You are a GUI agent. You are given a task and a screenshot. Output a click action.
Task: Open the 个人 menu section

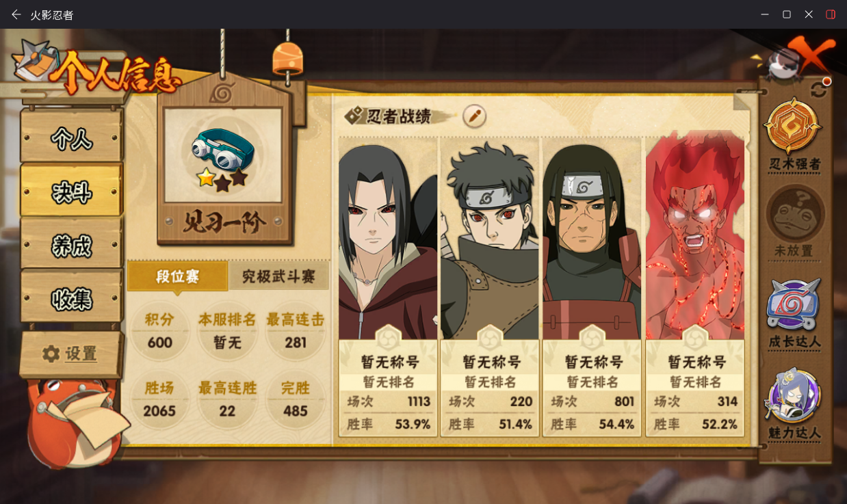pos(72,139)
